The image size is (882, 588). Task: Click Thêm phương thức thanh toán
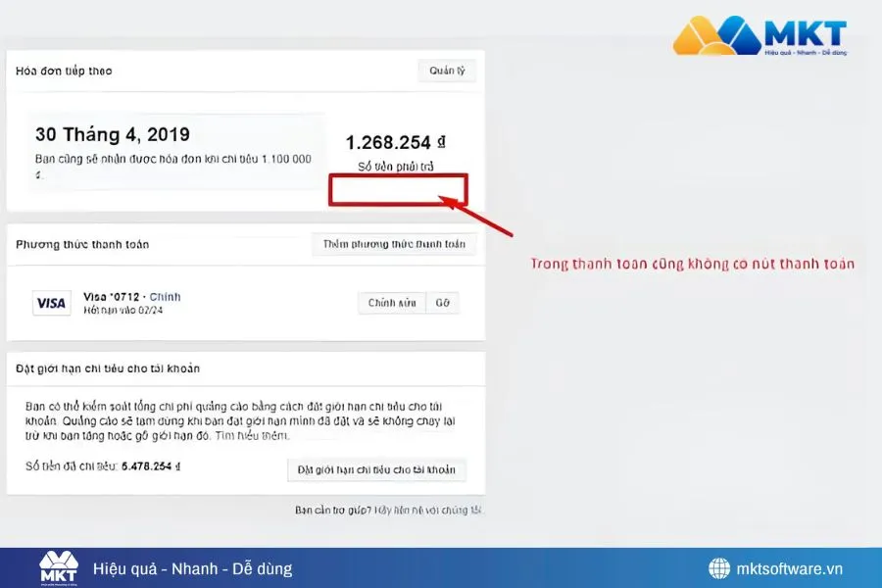tap(394, 243)
